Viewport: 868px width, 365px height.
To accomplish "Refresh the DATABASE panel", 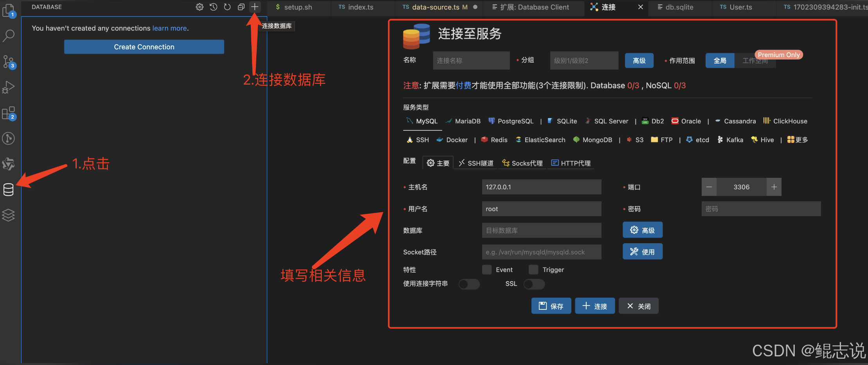I will (x=227, y=7).
